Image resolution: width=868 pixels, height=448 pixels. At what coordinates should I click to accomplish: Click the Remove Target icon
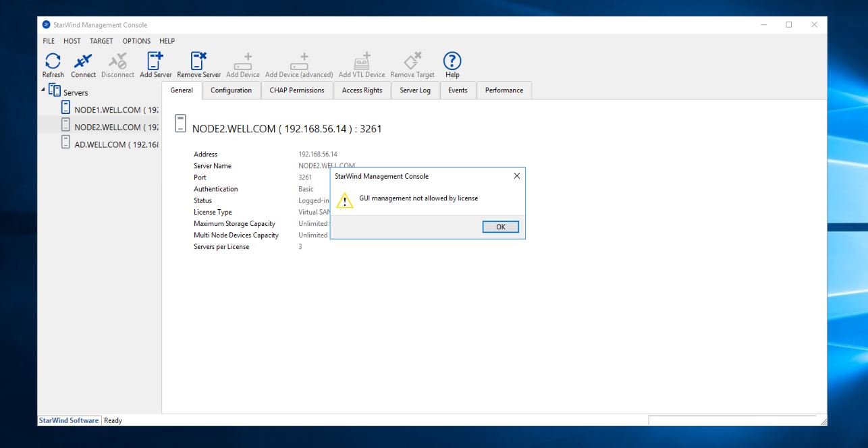coord(412,61)
